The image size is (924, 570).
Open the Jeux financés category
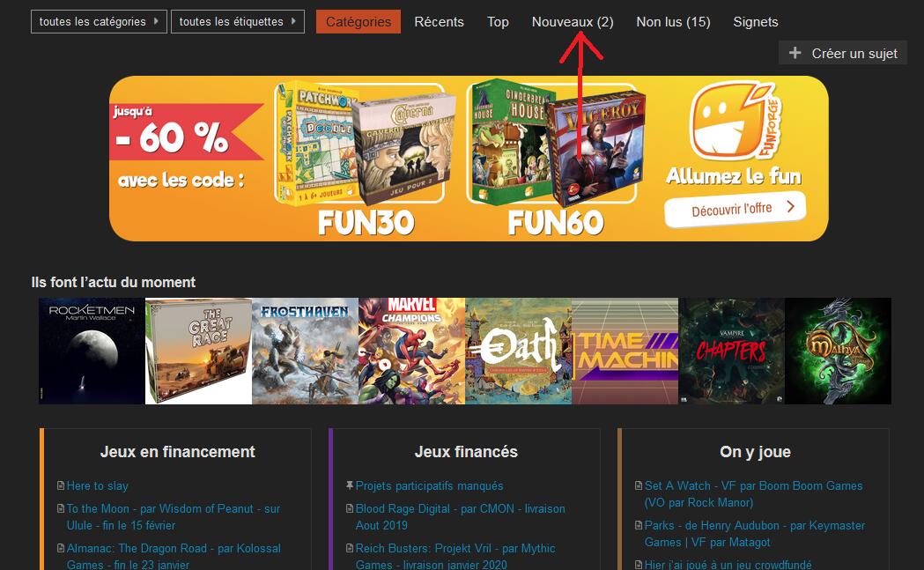pyautogui.click(x=466, y=452)
